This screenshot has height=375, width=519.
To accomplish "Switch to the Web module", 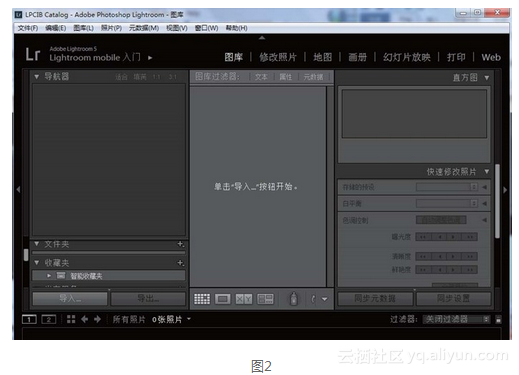I will click(x=491, y=57).
